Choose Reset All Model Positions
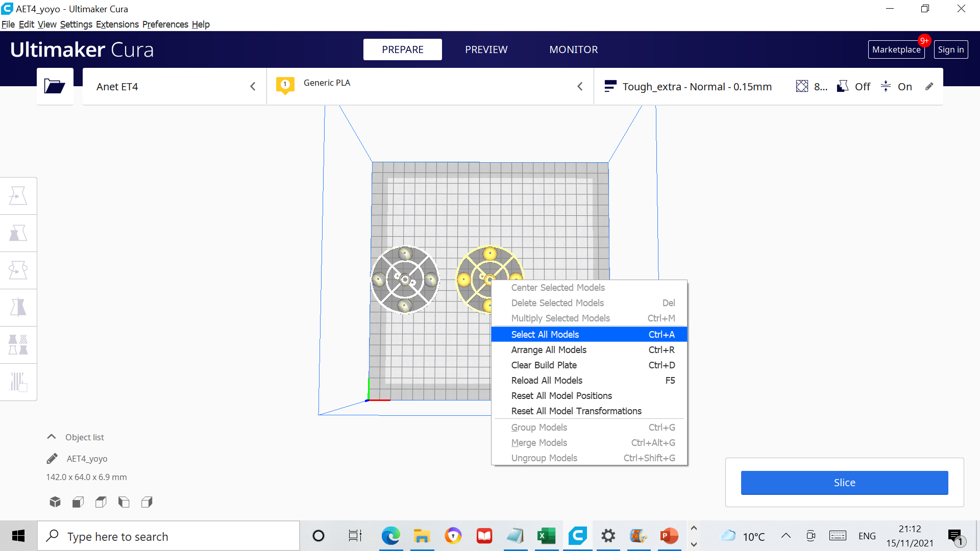Screen dimensions: 980x551 589,396
